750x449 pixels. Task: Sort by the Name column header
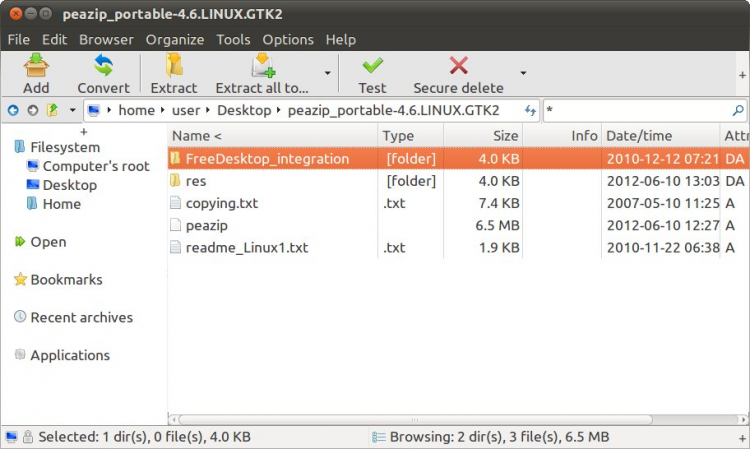(x=273, y=136)
